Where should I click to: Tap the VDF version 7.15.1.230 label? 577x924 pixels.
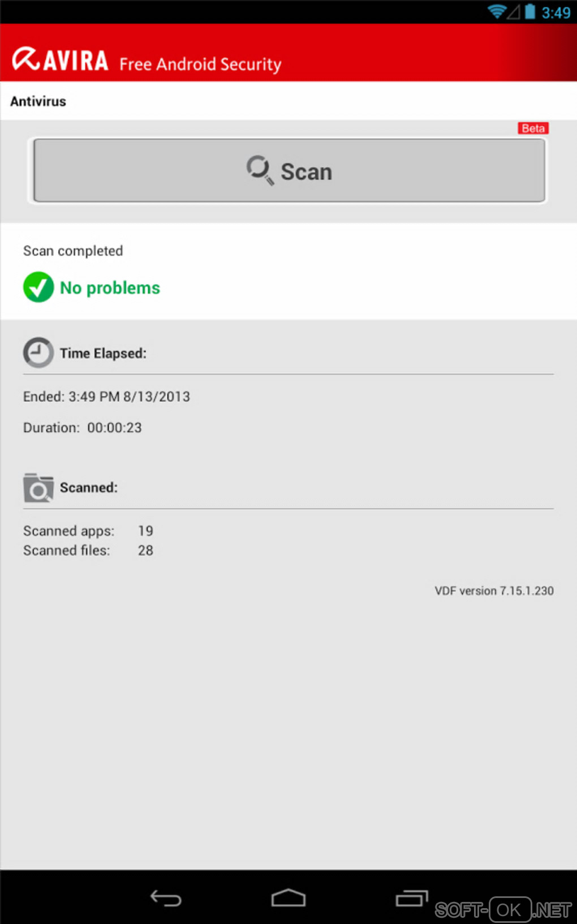(x=494, y=591)
